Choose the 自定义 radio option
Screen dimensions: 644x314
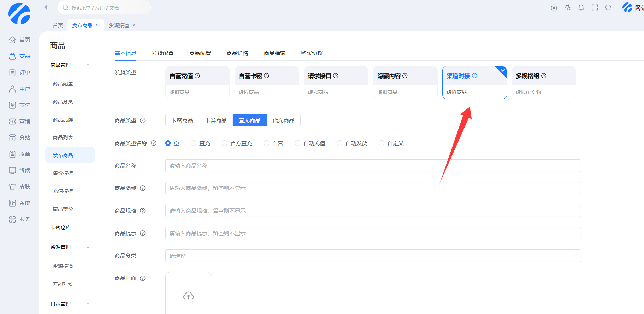(x=382, y=143)
